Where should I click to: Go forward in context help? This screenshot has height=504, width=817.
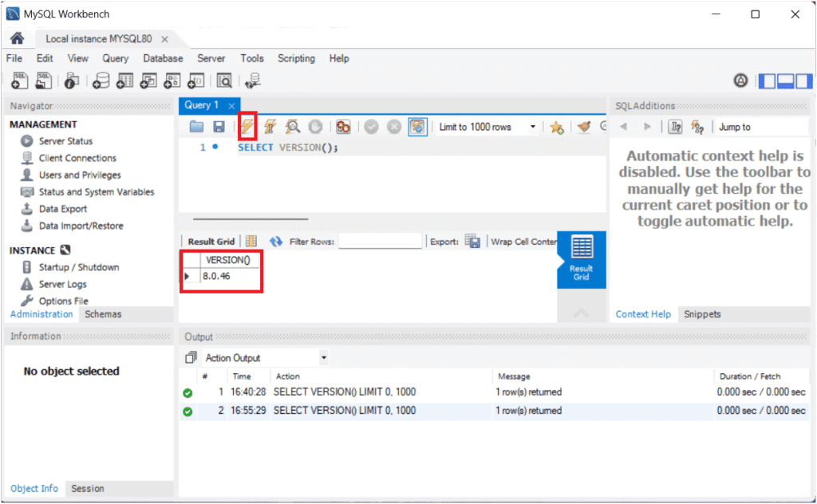tap(647, 127)
